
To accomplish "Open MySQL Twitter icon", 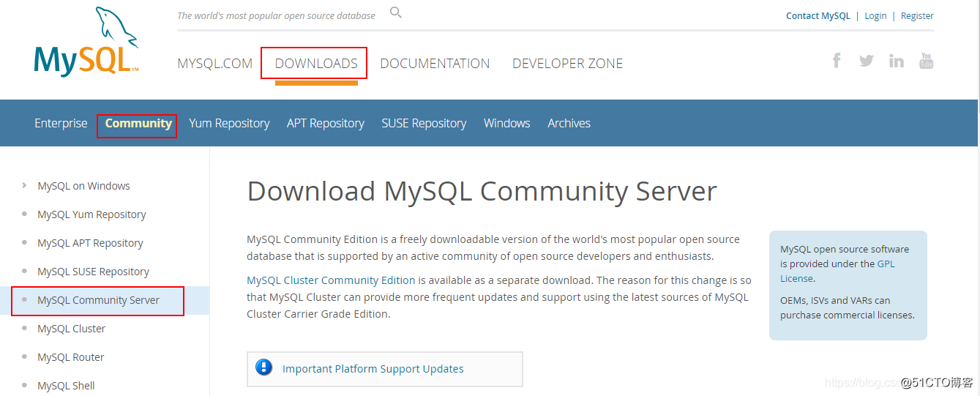I will [867, 61].
